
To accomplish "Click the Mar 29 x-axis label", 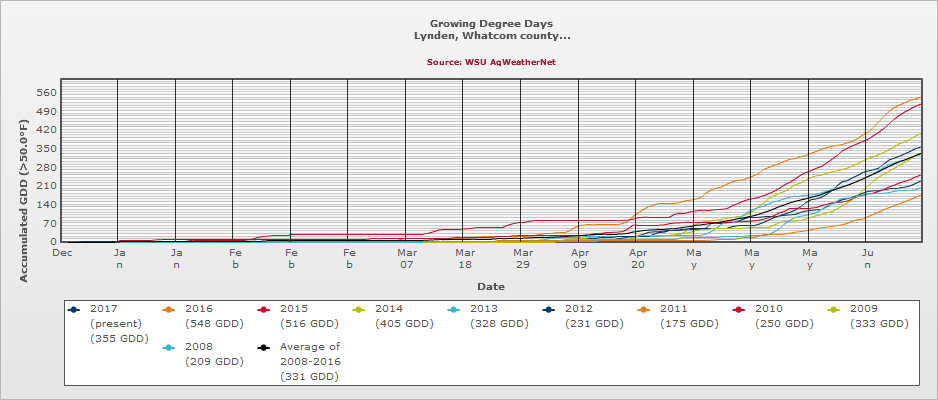I will click(522, 259).
